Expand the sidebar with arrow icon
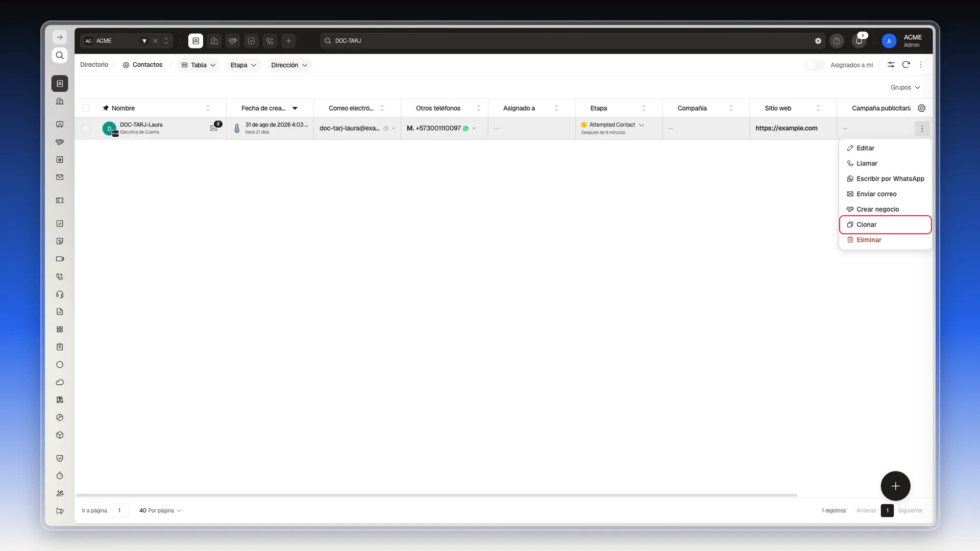The image size is (980, 551). (x=60, y=37)
